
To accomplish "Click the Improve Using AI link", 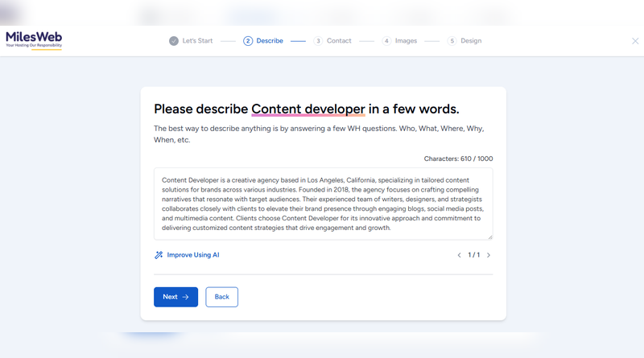I will pos(192,255).
